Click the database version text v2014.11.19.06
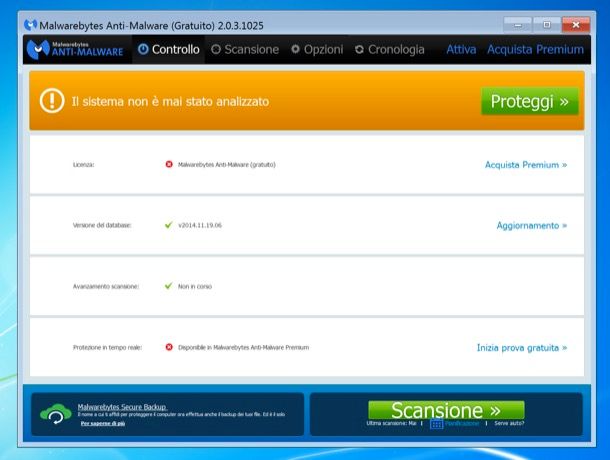This screenshot has width=610, height=460. tap(200, 225)
